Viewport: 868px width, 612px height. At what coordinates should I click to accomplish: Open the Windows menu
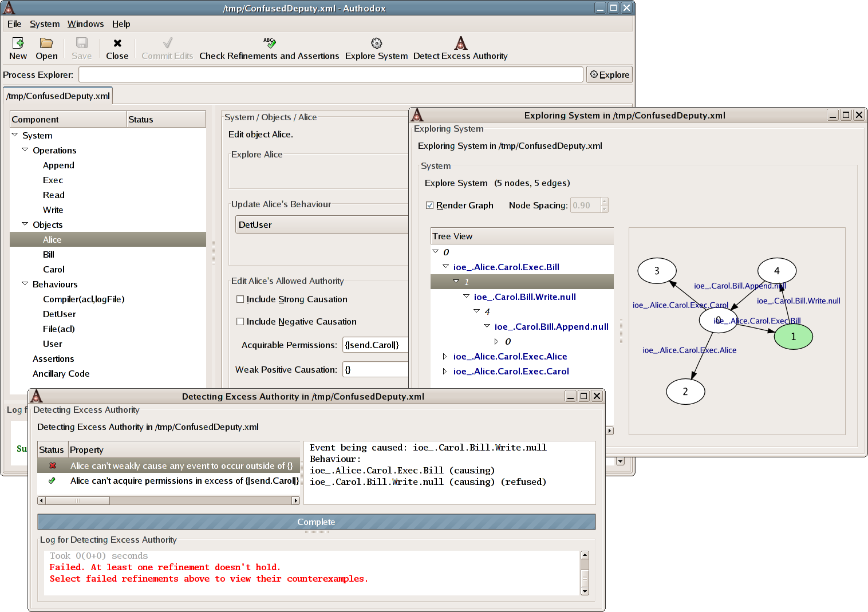[x=85, y=23]
